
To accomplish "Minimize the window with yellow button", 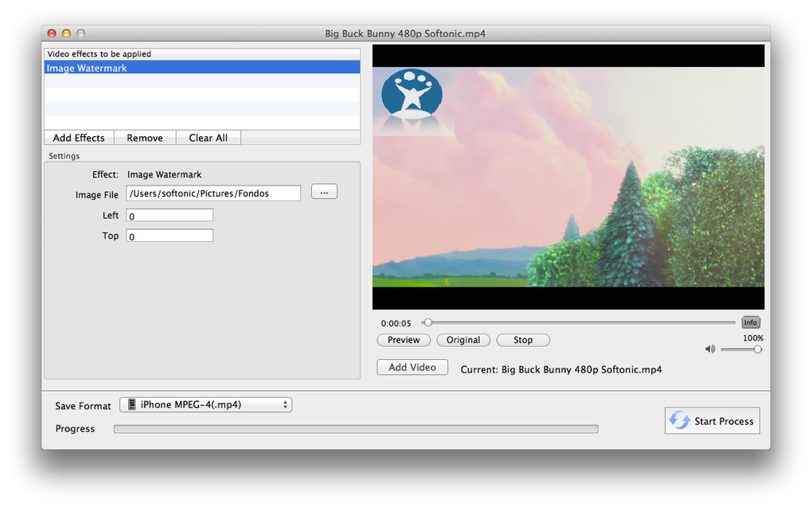I will [66, 33].
